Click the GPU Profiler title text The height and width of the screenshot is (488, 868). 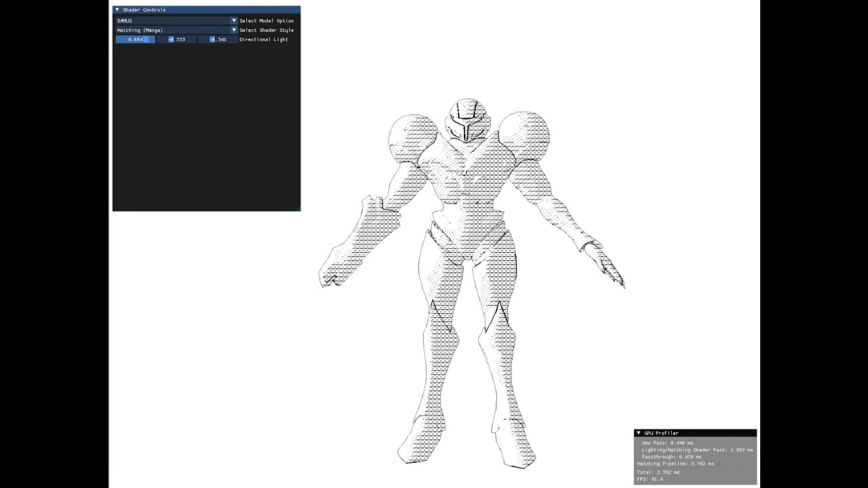tap(661, 433)
